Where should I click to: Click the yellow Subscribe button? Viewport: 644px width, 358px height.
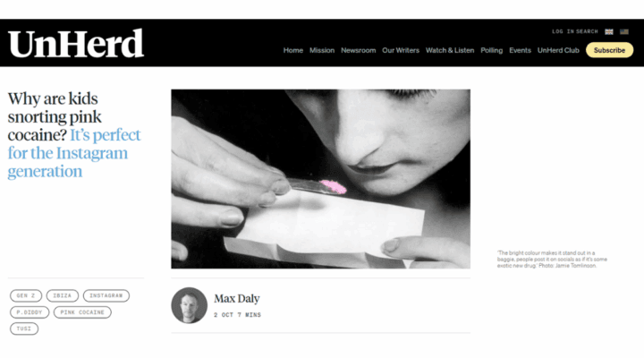click(609, 50)
